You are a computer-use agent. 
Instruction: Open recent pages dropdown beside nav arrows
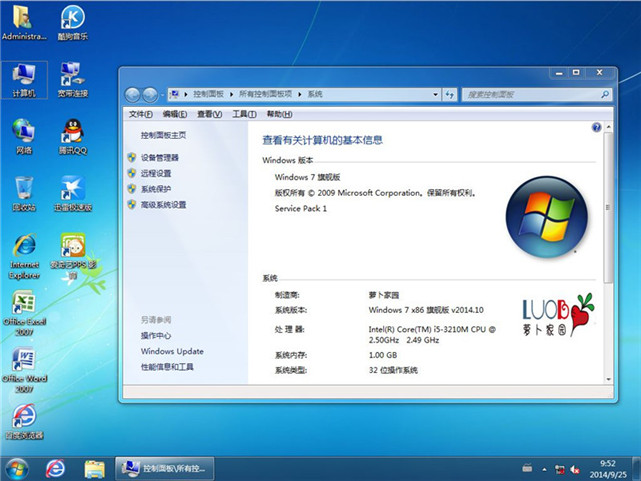(x=162, y=95)
